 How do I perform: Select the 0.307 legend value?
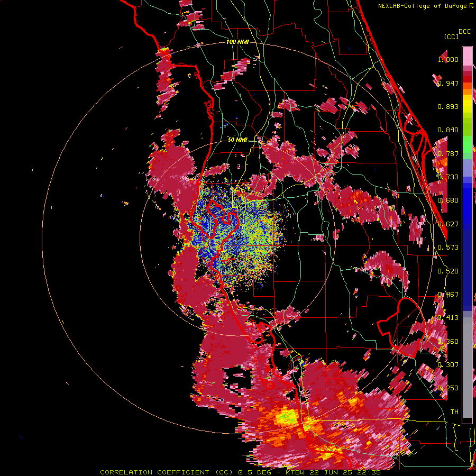point(448,364)
